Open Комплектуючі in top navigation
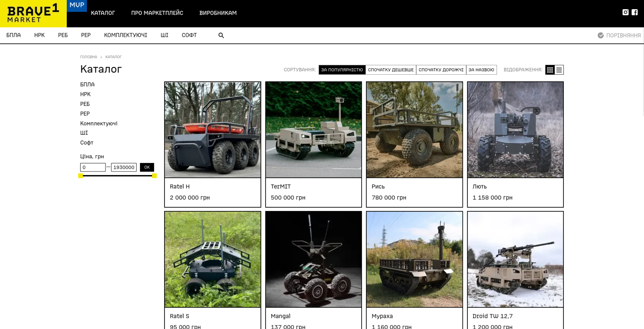The width and height of the screenshot is (644, 329). coord(125,35)
